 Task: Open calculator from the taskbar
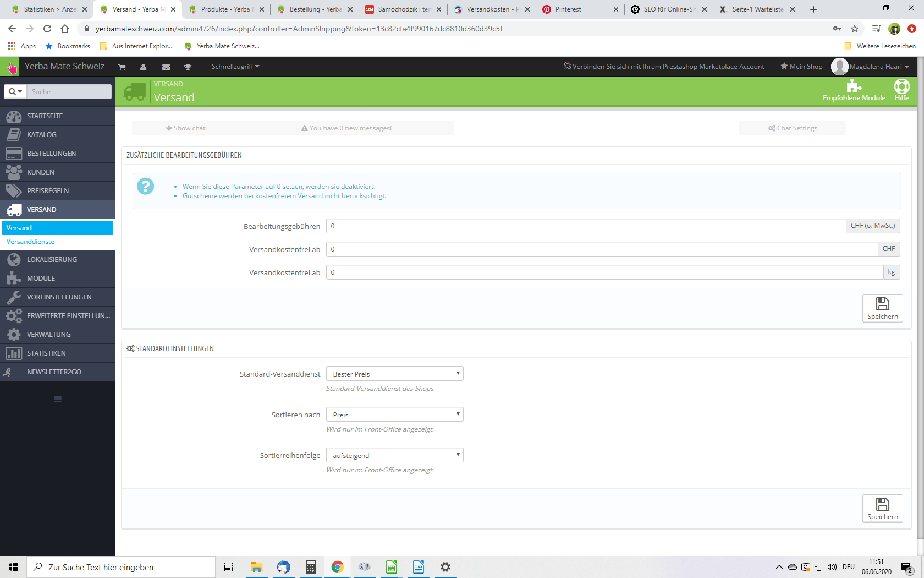click(311, 567)
